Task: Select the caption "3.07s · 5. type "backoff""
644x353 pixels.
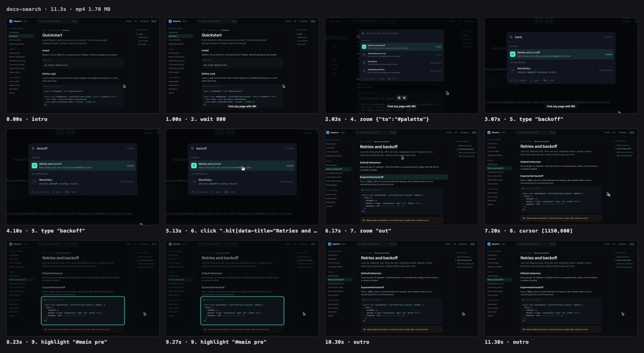Action: tap(524, 119)
